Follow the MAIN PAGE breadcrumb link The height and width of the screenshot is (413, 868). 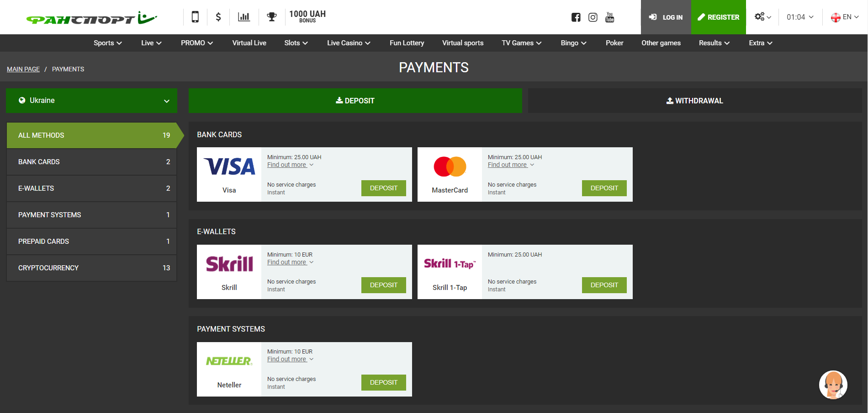coord(23,69)
